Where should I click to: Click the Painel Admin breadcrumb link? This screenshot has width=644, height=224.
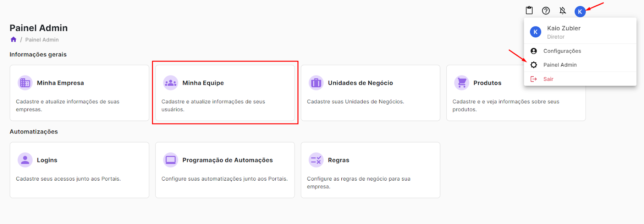click(x=42, y=40)
